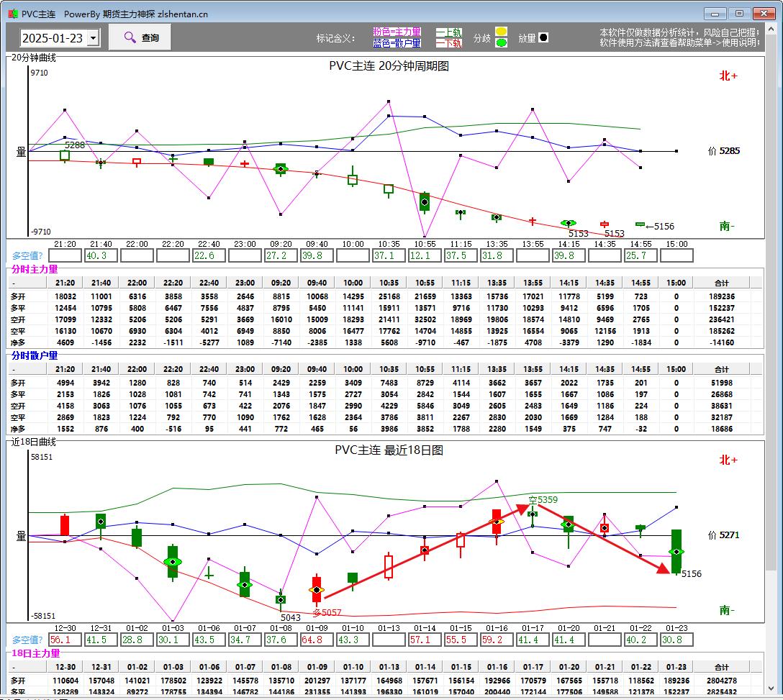Click the 01-03 green eye candlestick
783x700 pixels.
point(173,562)
